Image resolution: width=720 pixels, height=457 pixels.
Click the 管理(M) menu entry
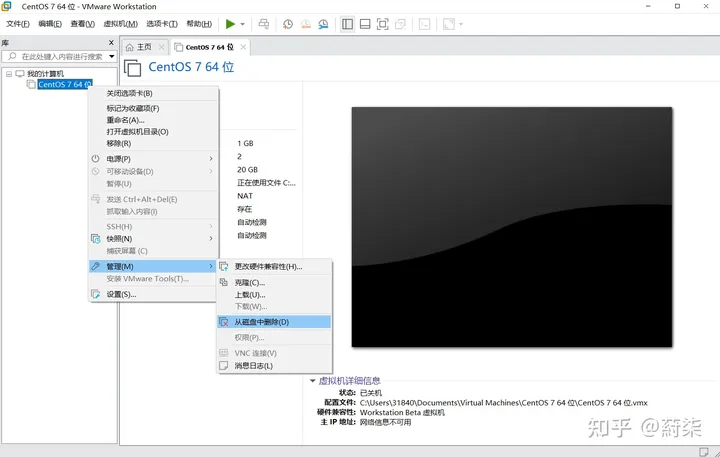(152, 266)
